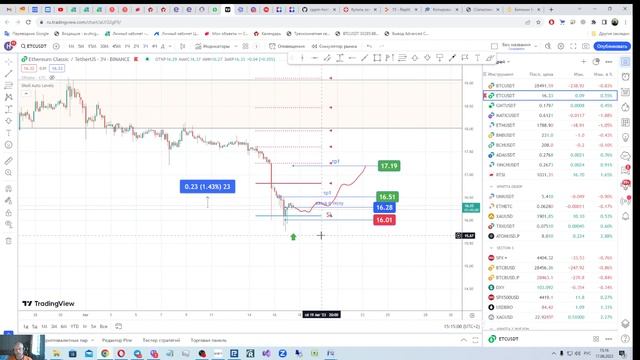Select the trend line tool in the left toolbar

(x=9, y=73)
